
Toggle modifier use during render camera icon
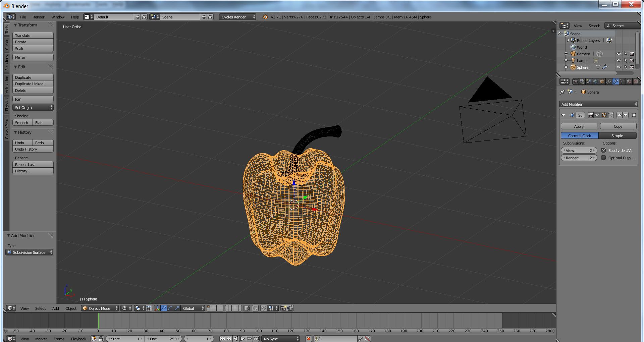click(x=590, y=115)
